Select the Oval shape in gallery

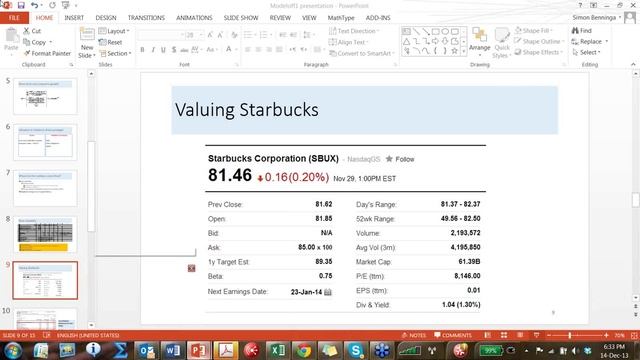pos(445,31)
